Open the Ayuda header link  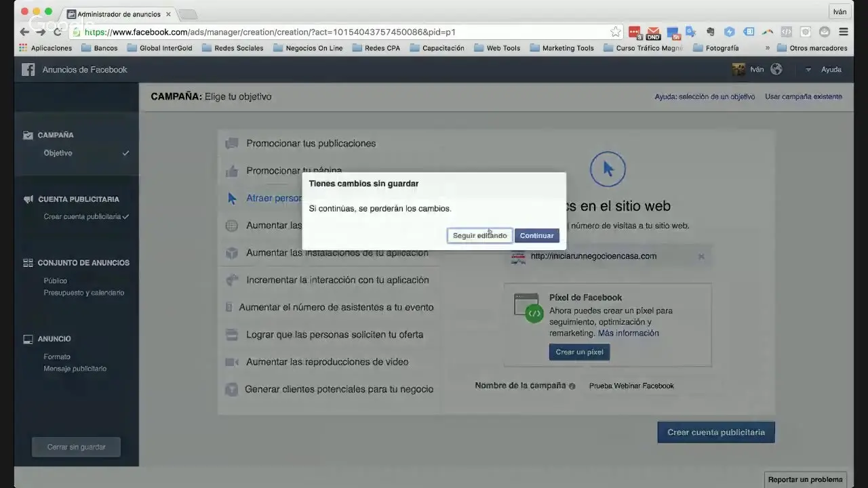click(831, 69)
